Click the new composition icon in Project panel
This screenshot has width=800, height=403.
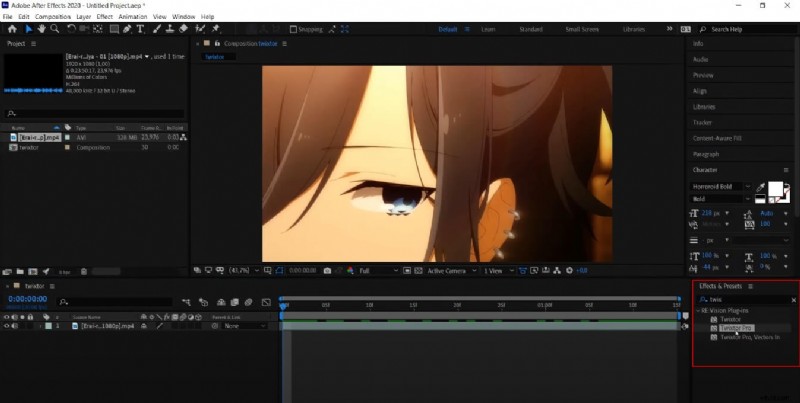click(33, 272)
